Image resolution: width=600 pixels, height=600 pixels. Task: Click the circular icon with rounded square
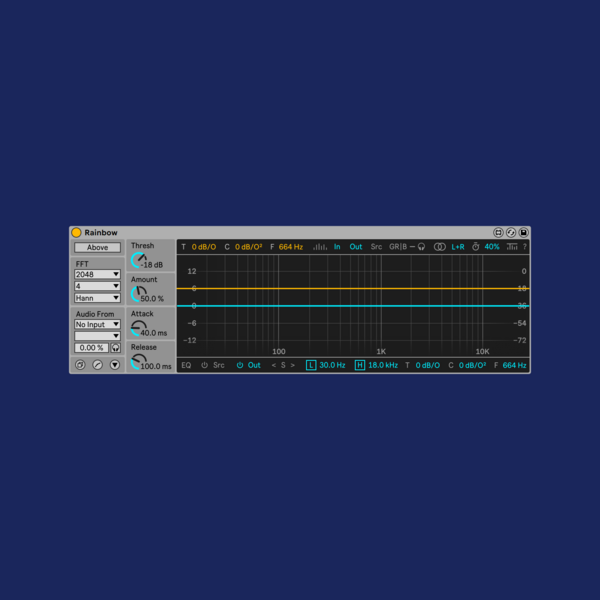click(80, 365)
